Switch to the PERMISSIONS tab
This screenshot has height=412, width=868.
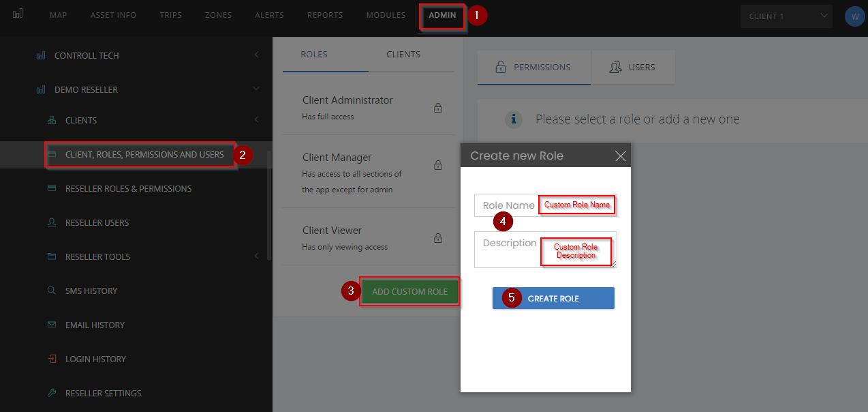pyautogui.click(x=534, y=67)
